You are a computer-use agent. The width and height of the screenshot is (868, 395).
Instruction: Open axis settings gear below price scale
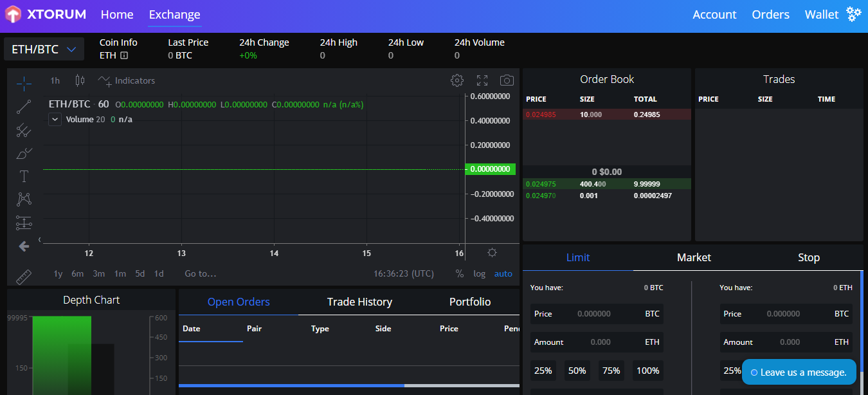click(492, 252)
